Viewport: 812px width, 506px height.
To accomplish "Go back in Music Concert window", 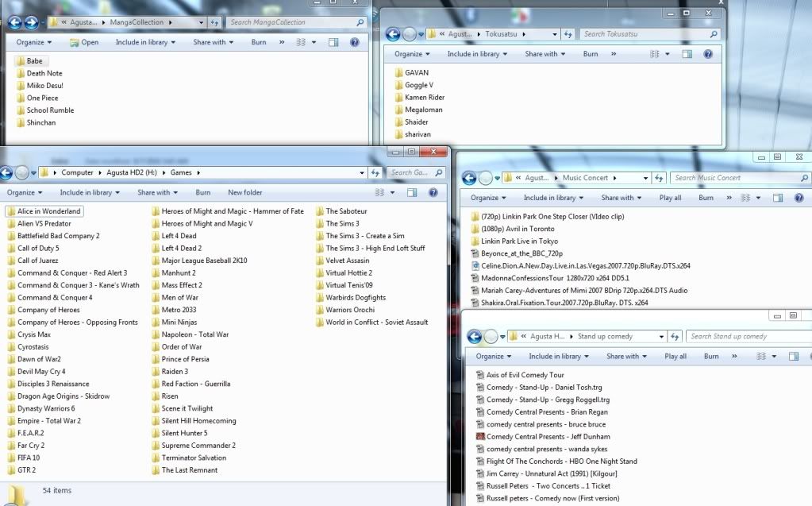I will pyautogui.click(x=469, y=179).
